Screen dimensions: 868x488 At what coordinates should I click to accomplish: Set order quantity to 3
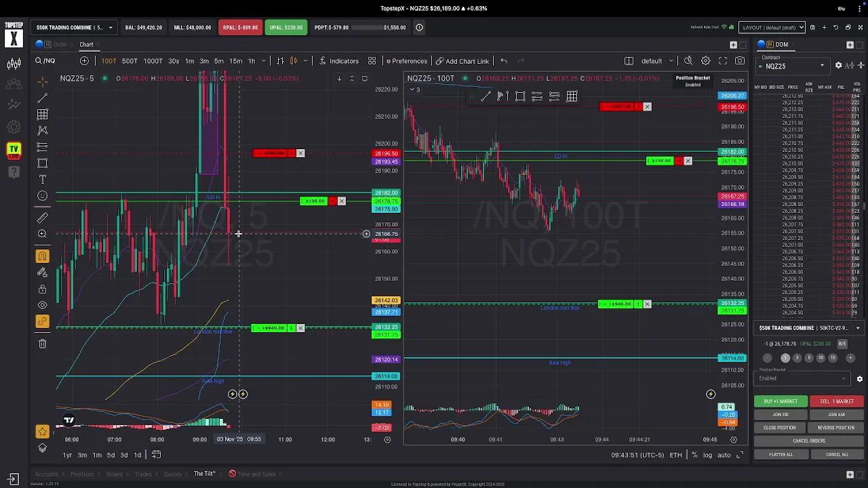(797, 358)
